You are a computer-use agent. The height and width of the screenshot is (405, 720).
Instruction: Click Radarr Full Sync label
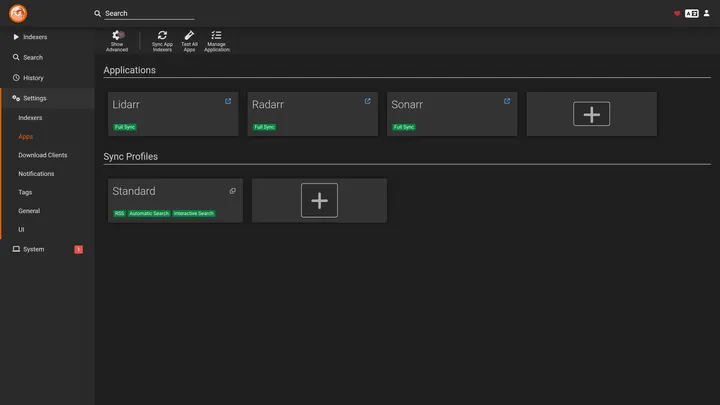tap(264, 127)
